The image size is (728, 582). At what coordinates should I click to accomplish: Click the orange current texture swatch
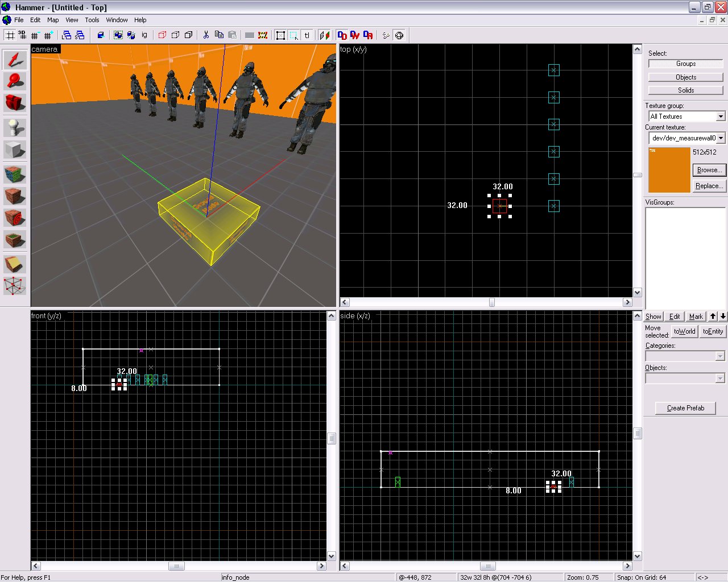point(669,170)
